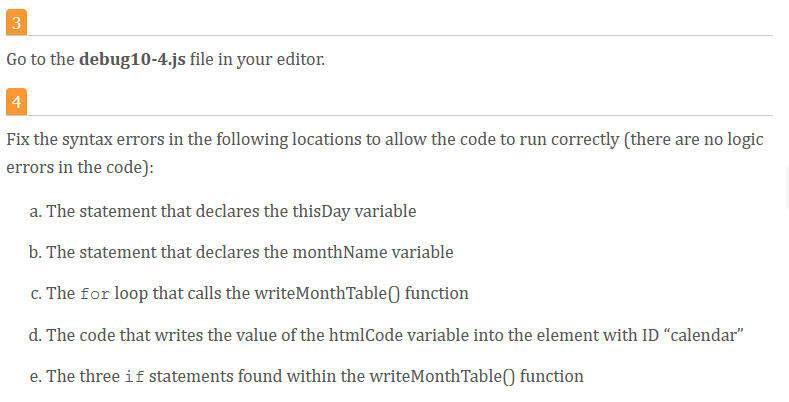Click 'errors in the code):' text line

point(80,167)
